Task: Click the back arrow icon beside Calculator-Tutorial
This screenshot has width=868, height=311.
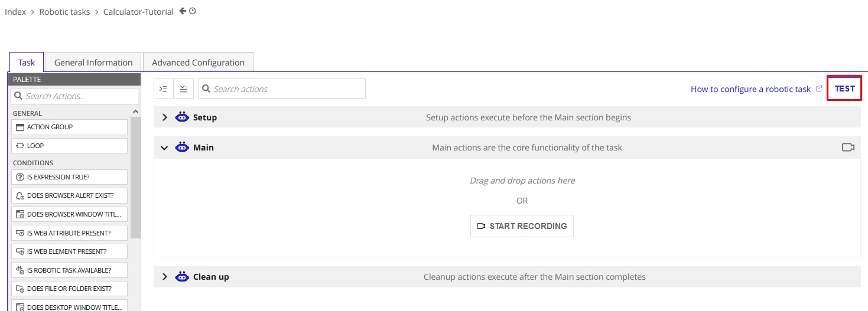Action: click(x=183, y=11)
